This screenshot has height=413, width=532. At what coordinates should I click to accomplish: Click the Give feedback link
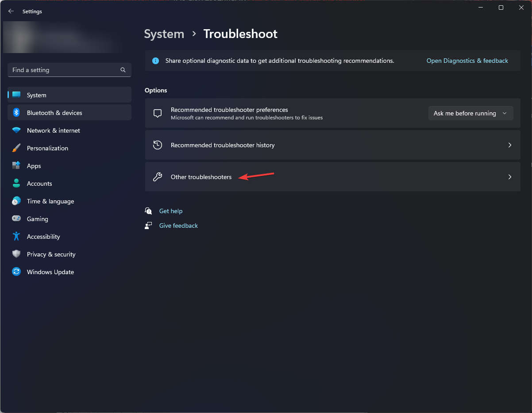pyautogui.click(x=178, y=226)
